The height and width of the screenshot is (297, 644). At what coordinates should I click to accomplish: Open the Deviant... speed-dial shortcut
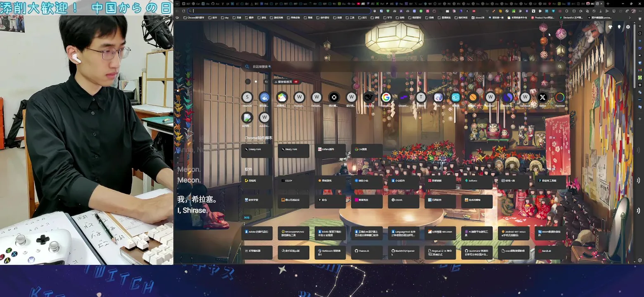click(x=317, y=97)
